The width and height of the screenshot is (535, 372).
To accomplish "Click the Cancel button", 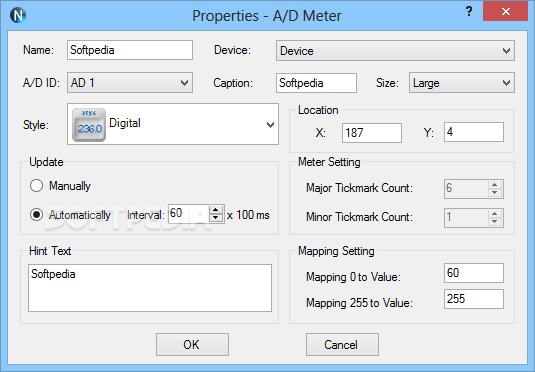I will point(342,345).
